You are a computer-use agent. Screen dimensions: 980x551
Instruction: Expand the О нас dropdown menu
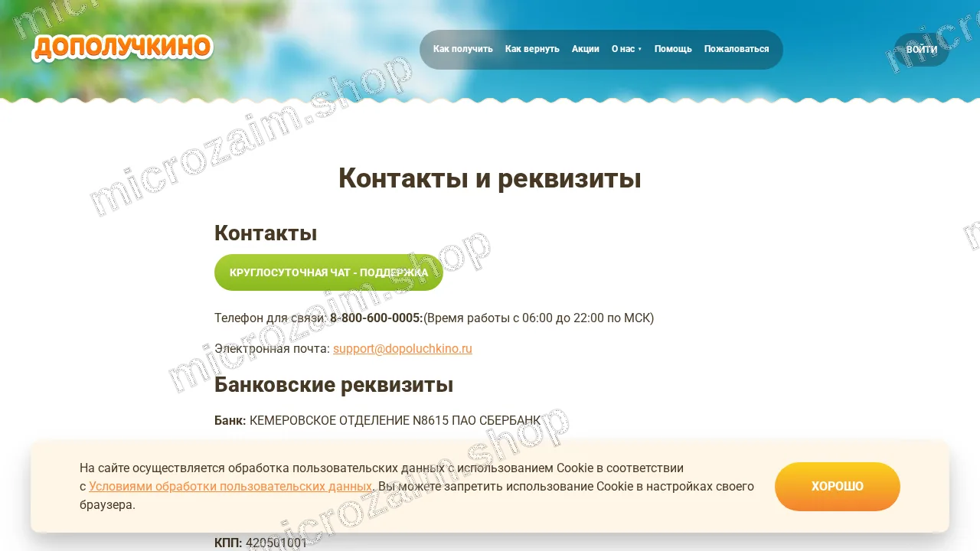point(626,49)
